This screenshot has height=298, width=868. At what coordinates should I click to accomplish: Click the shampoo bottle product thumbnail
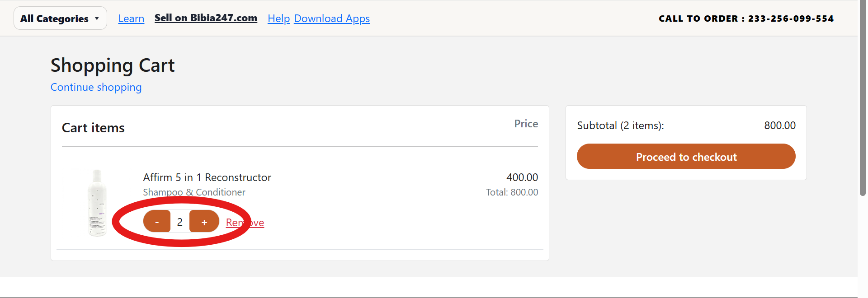click(x=97, y=203)
